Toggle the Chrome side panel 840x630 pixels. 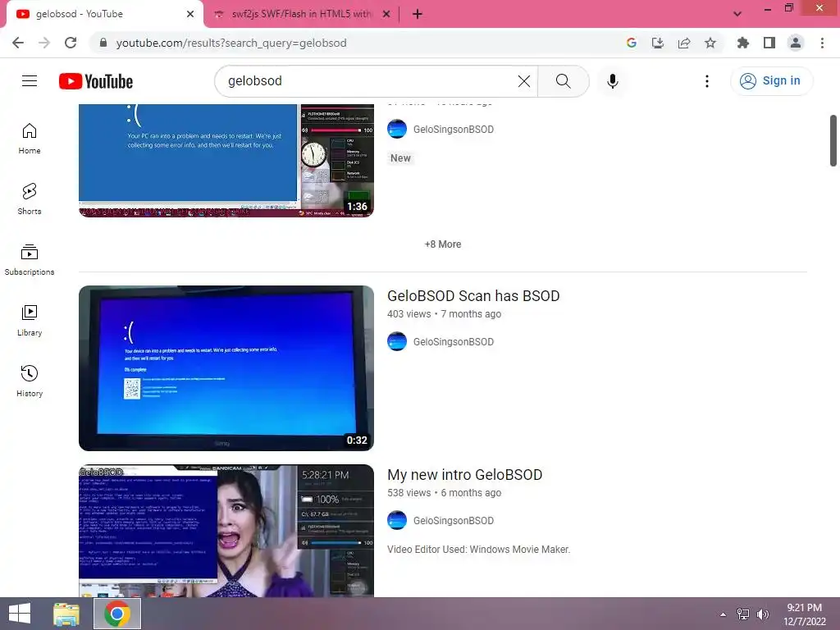pos(769,43)
